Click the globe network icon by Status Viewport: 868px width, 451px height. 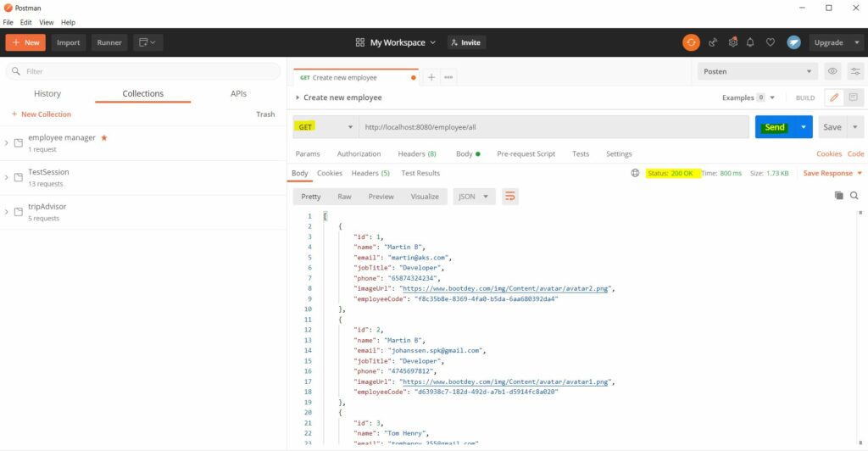[x=635, y=173]
